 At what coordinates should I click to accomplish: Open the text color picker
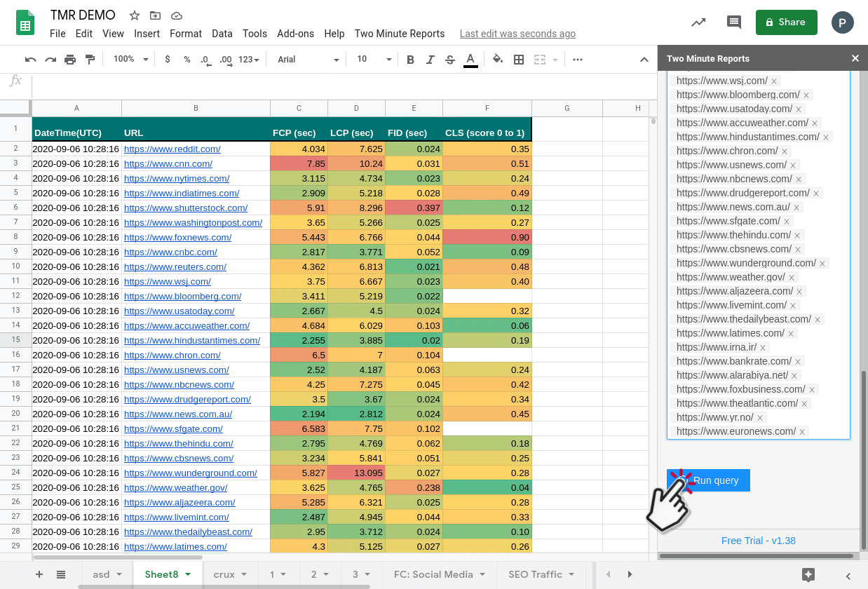470,60
